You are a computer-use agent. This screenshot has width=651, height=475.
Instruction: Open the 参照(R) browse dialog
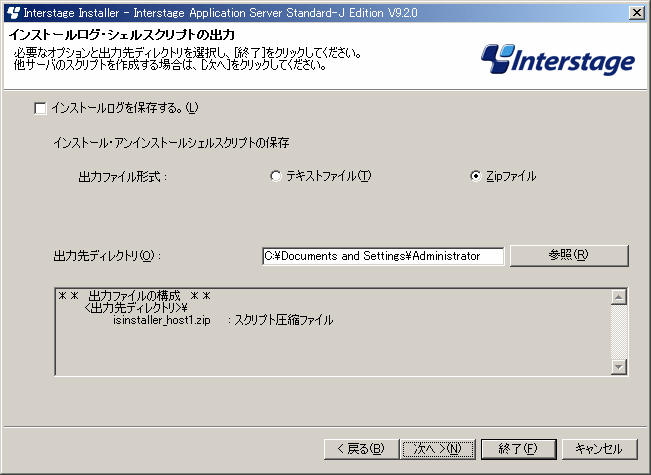click(569, 255)
